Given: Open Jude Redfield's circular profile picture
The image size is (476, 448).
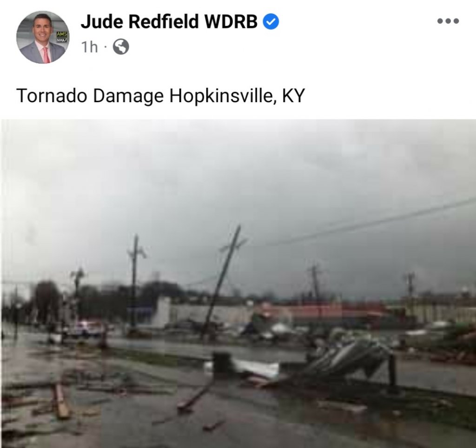Looking at the screenshot, I should [x=43, y=37].
